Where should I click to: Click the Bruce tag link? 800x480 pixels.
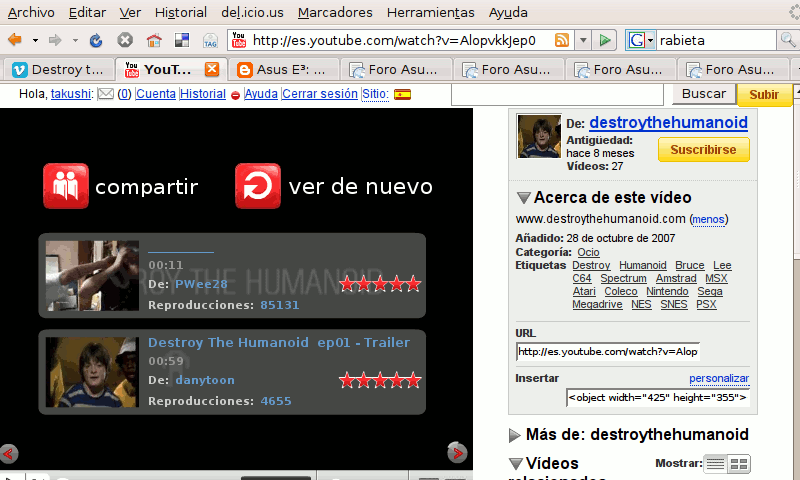690,266
